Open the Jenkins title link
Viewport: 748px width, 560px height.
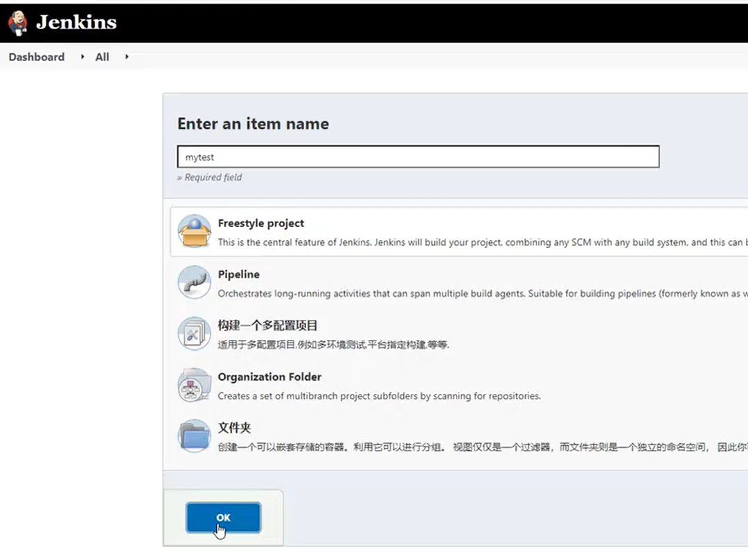point(76,22)
